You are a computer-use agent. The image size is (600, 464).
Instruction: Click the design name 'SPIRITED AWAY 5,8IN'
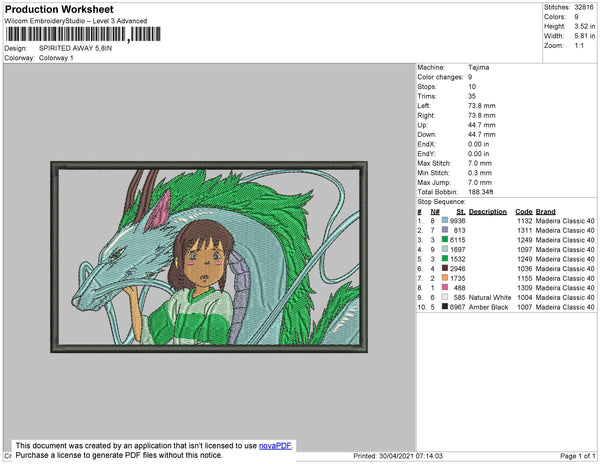75,48
